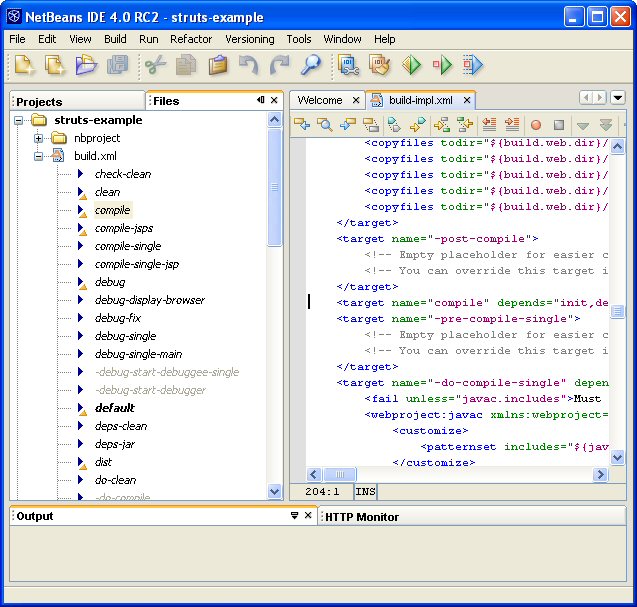Click Files panel scroll down arrow
This screenshot has width=637, height=607.
pos(275,492)
